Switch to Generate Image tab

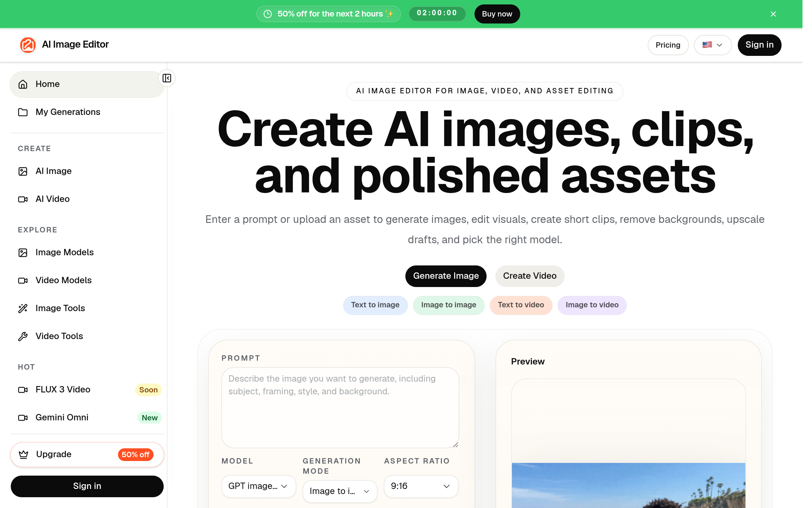coord(446,276)
